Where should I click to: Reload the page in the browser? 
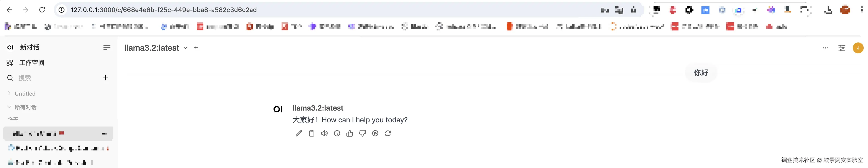tap(42, 10)
